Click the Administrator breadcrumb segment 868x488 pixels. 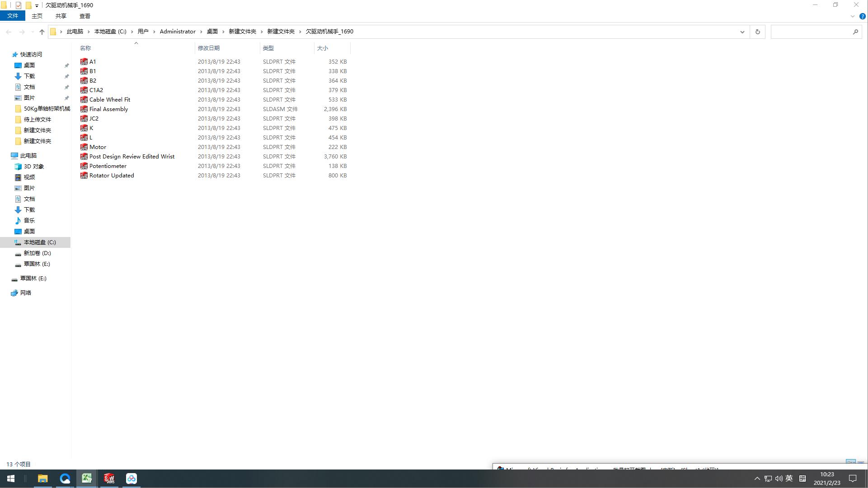pyautogui.click(x=178, y=32)
